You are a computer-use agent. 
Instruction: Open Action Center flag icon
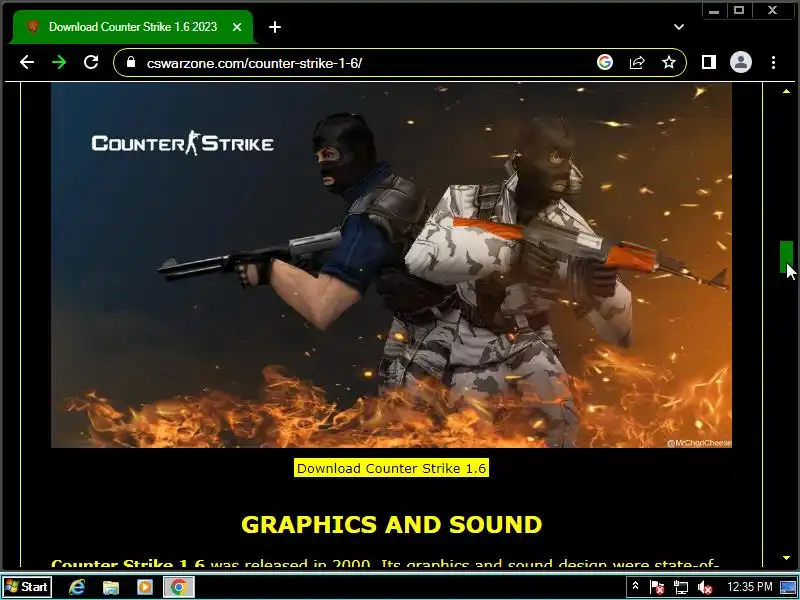pos(657,588)
